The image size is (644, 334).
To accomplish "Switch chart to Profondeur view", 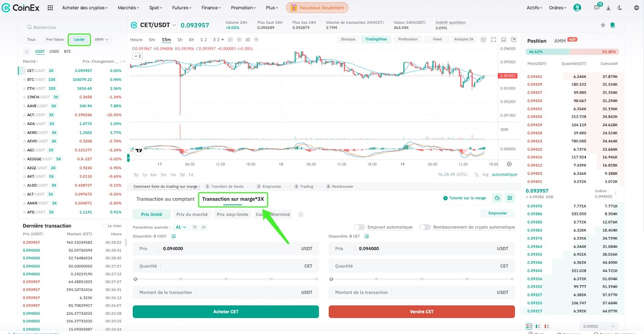I will pyautogui.click(x=408, y=39).
